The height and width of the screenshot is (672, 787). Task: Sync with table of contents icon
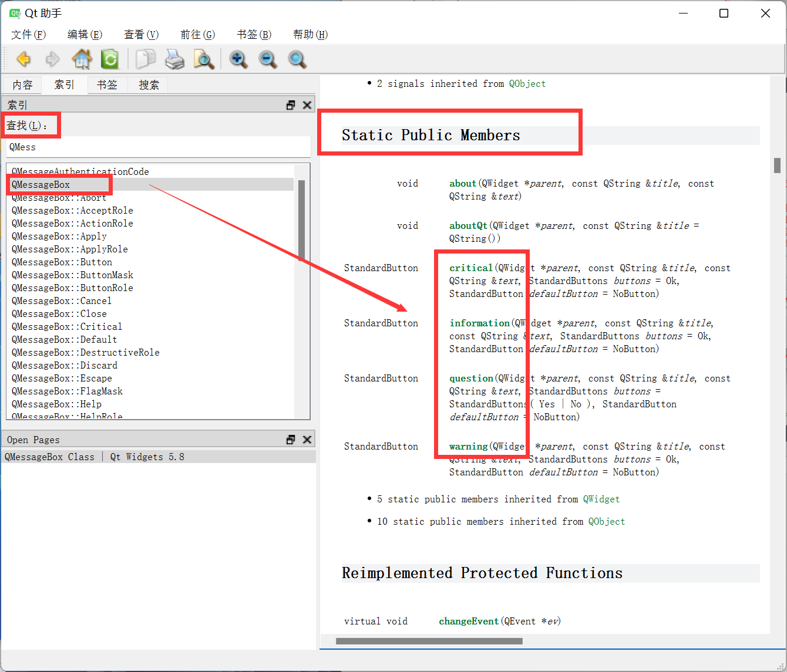click(110, 59)
